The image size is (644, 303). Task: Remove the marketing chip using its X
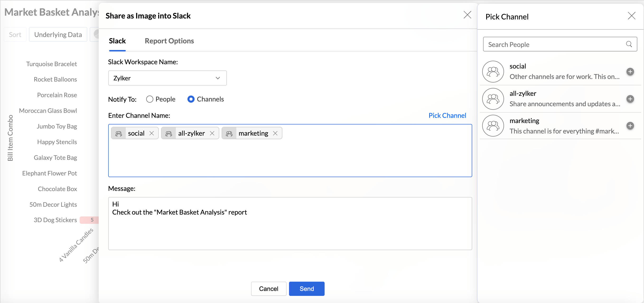point(275,133)
